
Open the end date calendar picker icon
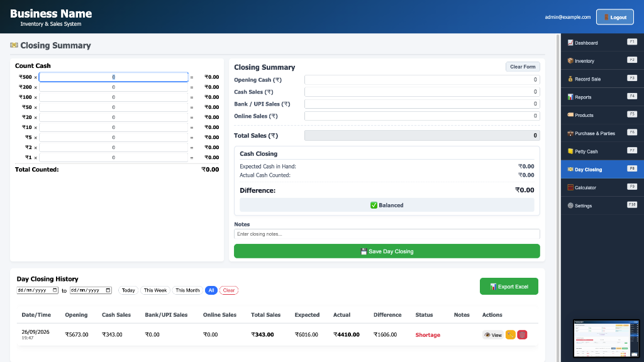(108, 290)
